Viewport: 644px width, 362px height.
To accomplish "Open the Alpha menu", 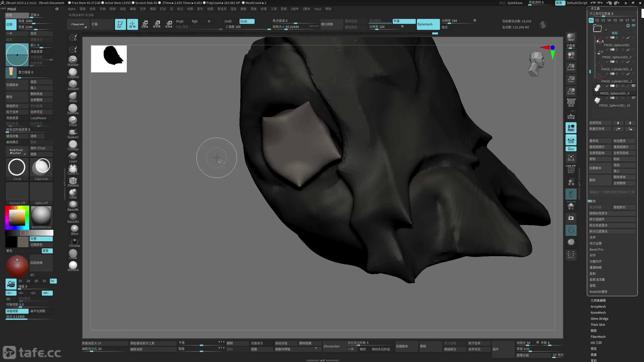I will click(71, 9).
